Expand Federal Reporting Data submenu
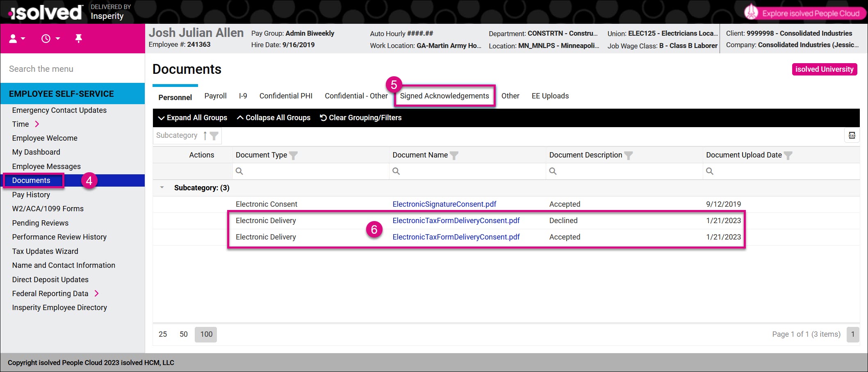This screenshot has height=372, width=868. point(97,294)
